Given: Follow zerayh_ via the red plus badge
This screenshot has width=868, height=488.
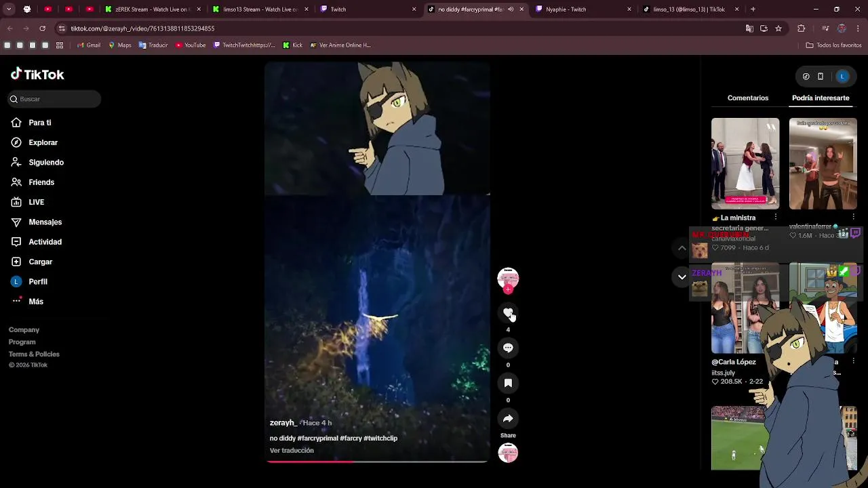Looking at the screenshot, I should coord(508,289).
